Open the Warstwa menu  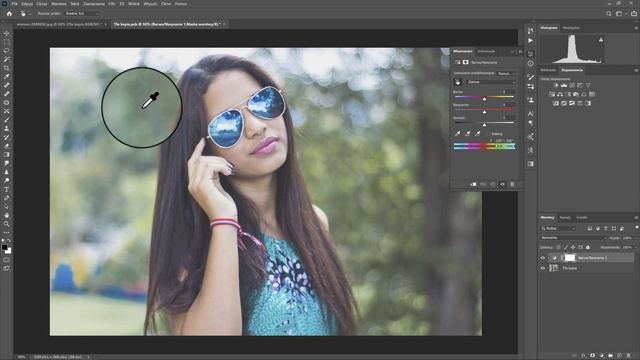click(58, 4)
